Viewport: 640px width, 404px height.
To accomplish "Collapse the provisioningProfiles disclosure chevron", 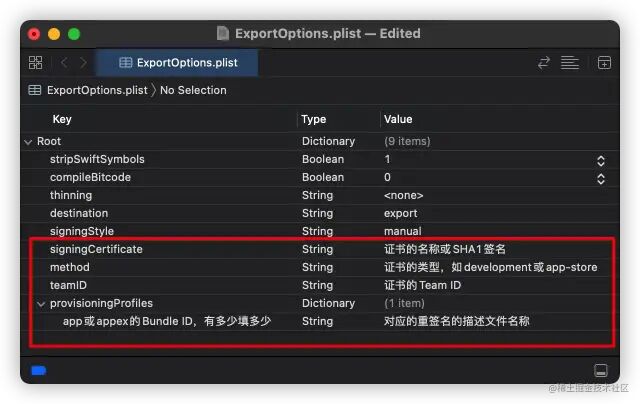I will tap(41, 304).
